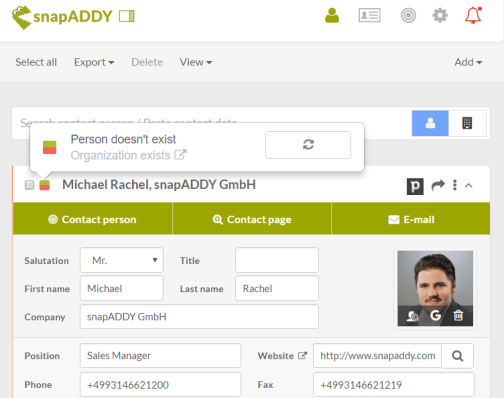The height and width of the screenshot is (398, 504).
Task: Select the Contact person tab
Action: point(93,219)
